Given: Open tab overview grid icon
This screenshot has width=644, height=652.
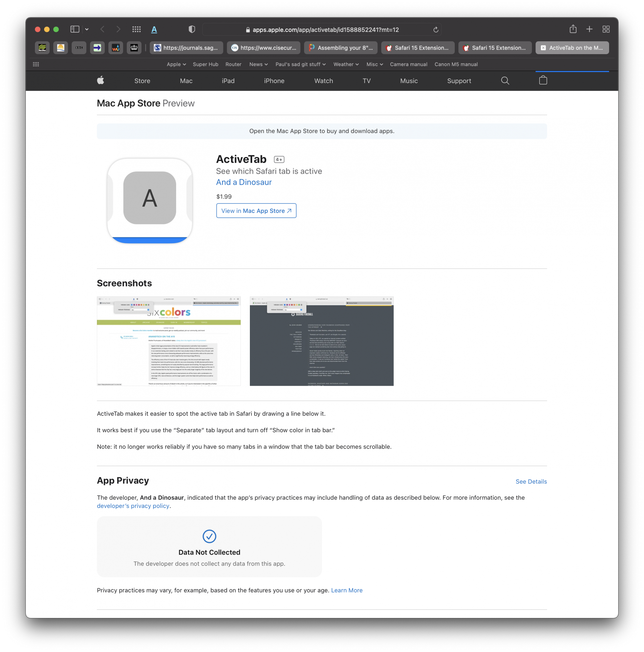Looking at the screenshot, I should tap(606, 29).
